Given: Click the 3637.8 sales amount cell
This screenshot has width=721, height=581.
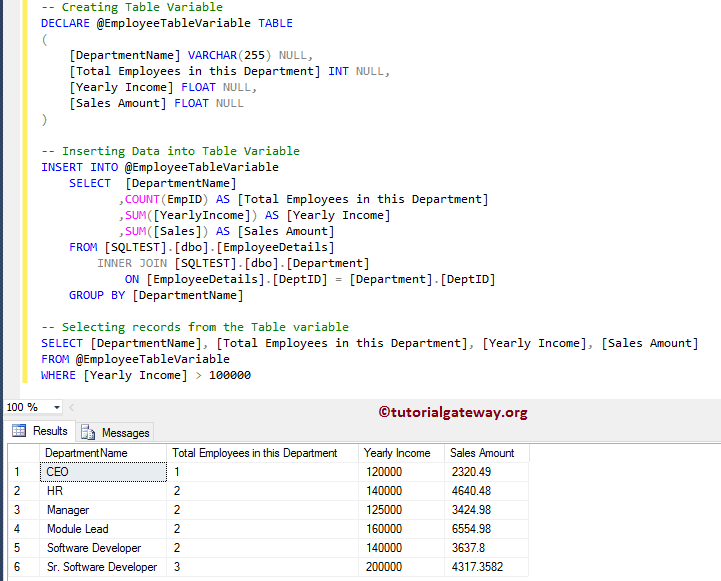Looking at the screenshot, I should point(486,548).
